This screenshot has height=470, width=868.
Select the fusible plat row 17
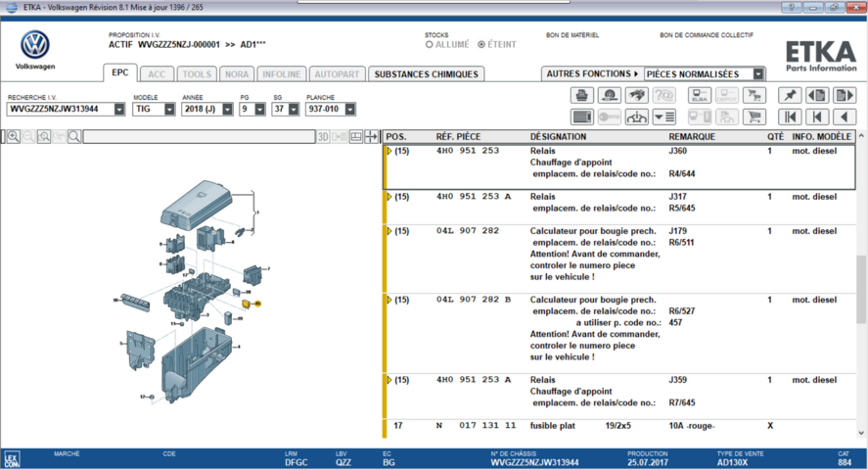click(618, 426)
